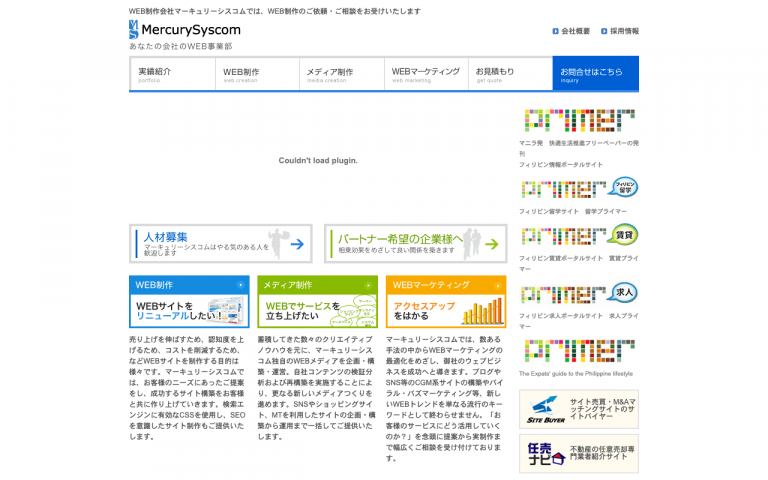Click the round arrow icon in メディア制作 header
768x480 pixels.
point(368,285)
